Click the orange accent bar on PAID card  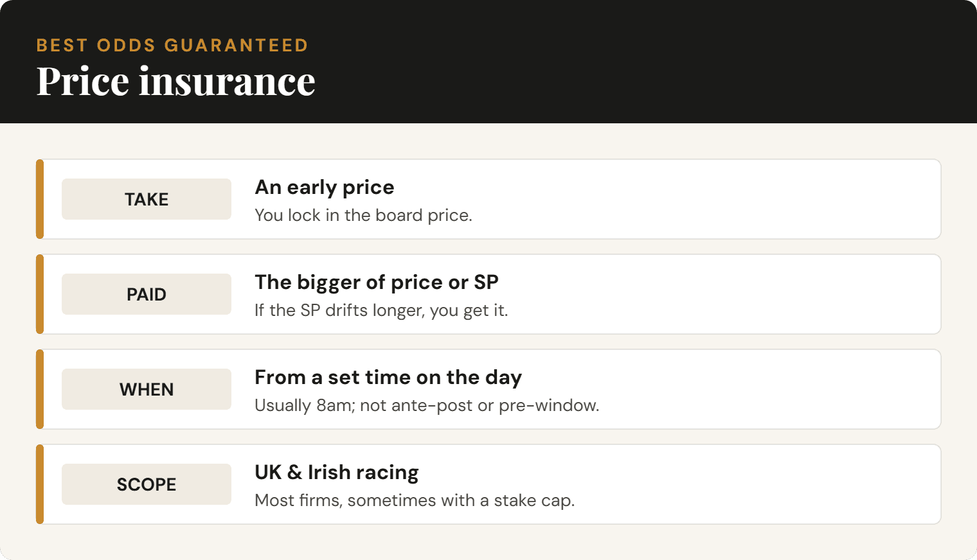point(40,294)
